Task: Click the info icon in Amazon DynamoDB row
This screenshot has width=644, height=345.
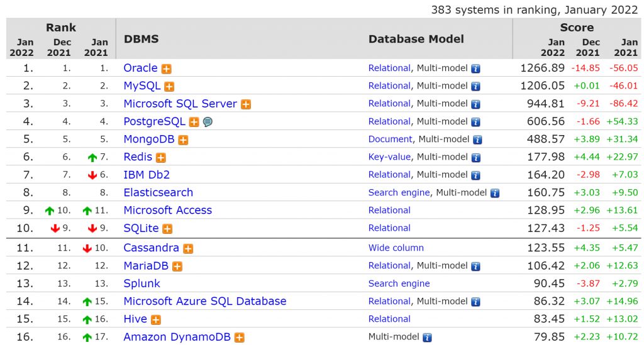Action: coord(427,337)
